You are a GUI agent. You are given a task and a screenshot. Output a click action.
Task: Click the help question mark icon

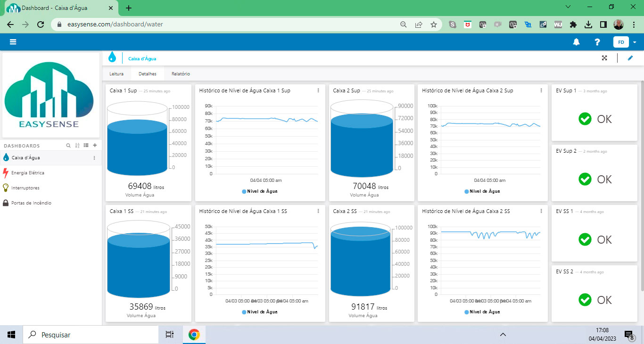597,42
